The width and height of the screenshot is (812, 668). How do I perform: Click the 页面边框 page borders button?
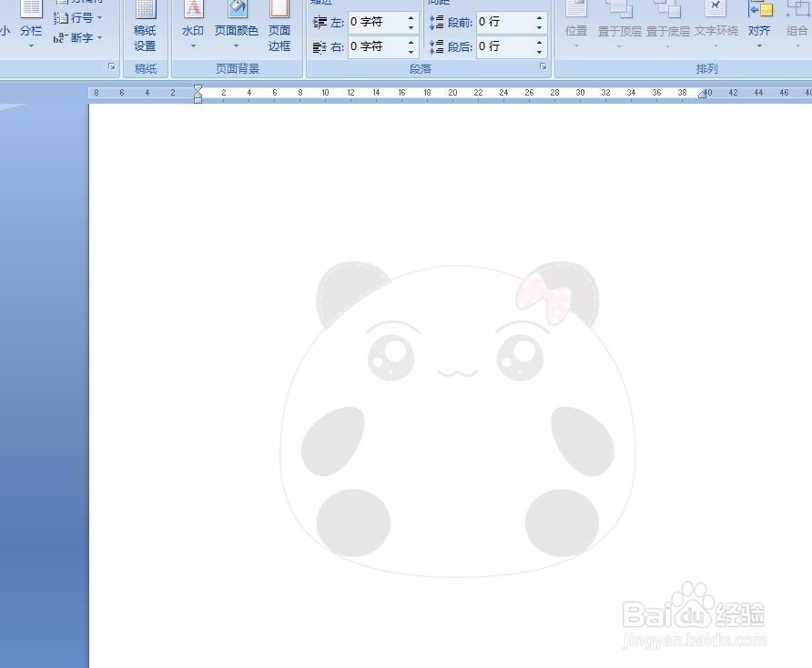(x=279, y=25)
